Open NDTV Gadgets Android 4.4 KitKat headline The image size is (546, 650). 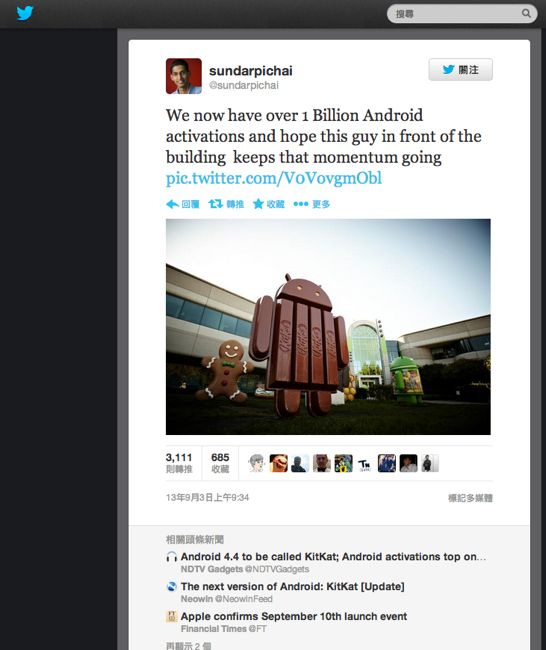point(333,557)
